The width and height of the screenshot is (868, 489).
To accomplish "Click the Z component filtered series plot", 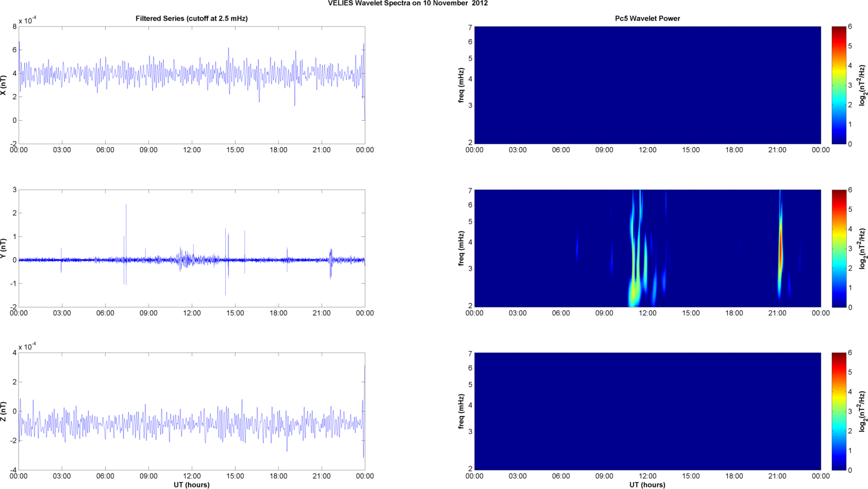I will pos(192,411).
